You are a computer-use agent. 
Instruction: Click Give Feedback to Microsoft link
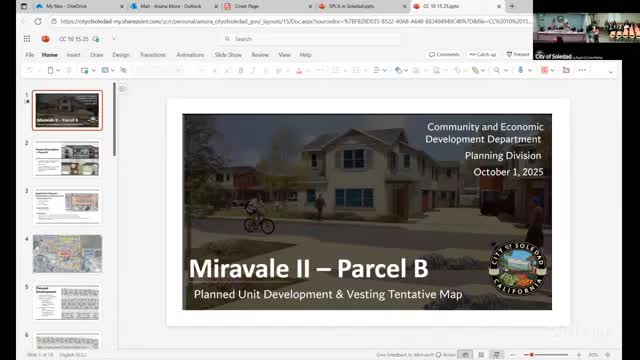404,355
